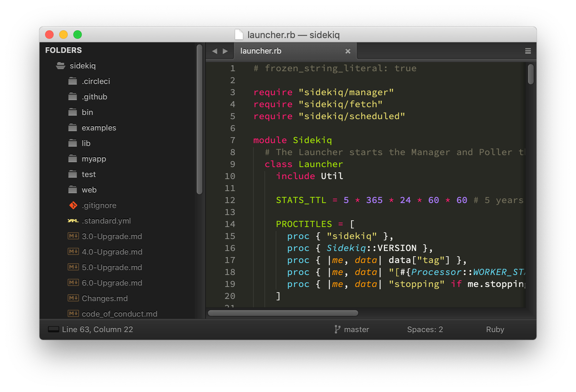Screen dimensions: 576x392
Task: Change syntax via Ruby selector
Action: pyautogui.click(x=495, y=329)
